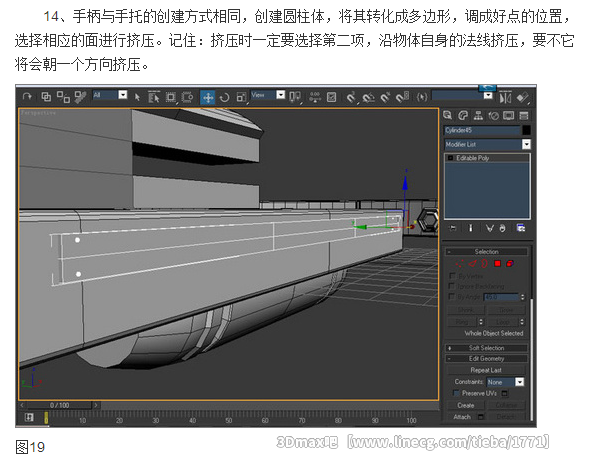This screenshot has height=461, width=589.
Task: Activate the Select and Rotate tool
Action: click(224, 97)
